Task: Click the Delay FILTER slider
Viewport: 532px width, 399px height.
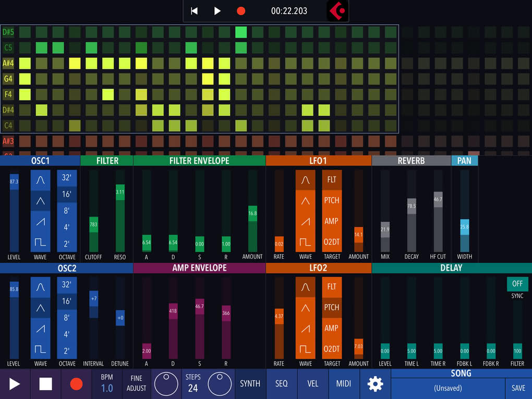Action: (x=517, y=329)
